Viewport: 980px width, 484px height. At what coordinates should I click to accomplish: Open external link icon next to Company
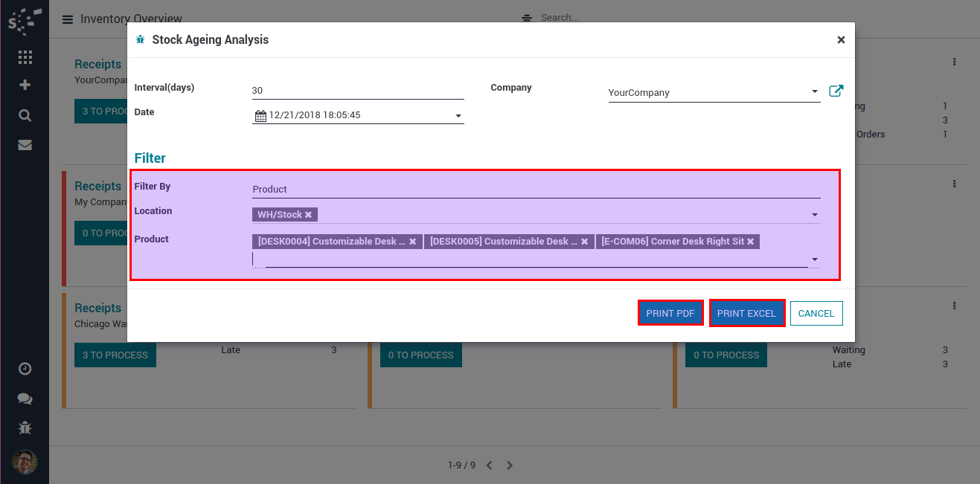[x=836, y=91]
